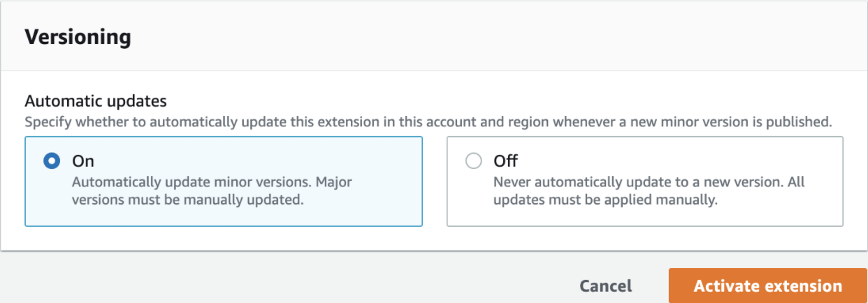Choose the white Off option tile

(645, 181)
